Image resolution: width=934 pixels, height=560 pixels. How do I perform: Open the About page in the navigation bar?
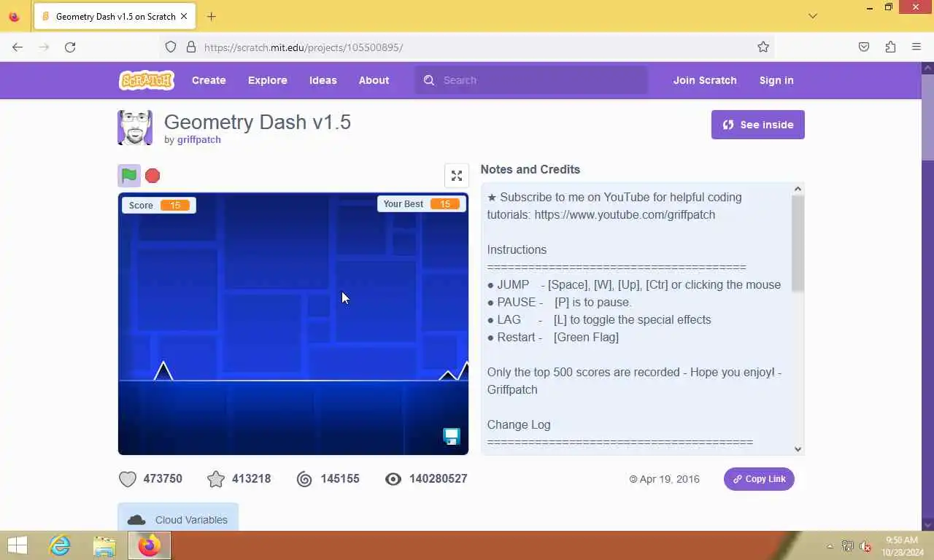click(x=374, y=80)
